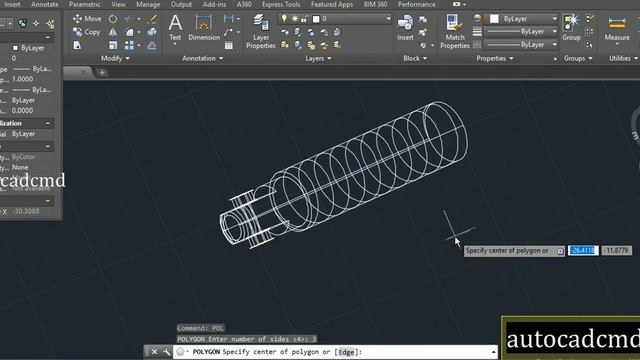Open the Express Tools tab
The height and width of the screenshot is (360, 640).
click(281, 4)
